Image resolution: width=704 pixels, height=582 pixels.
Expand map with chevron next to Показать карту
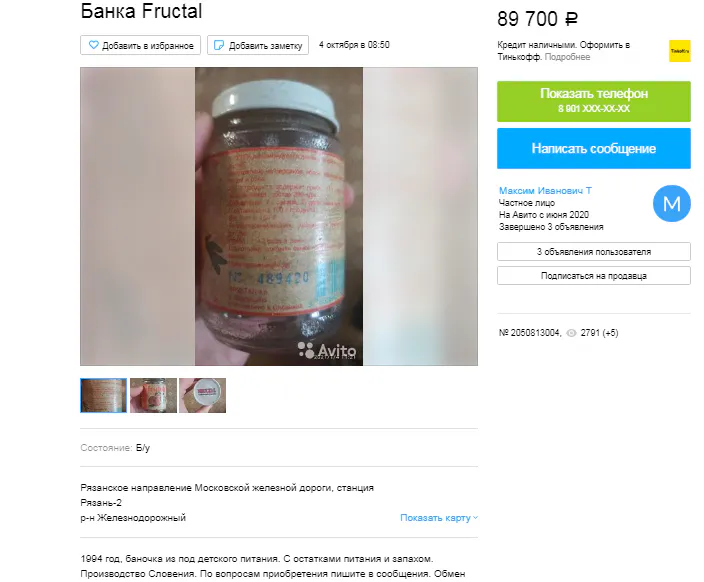coord(475,518)
